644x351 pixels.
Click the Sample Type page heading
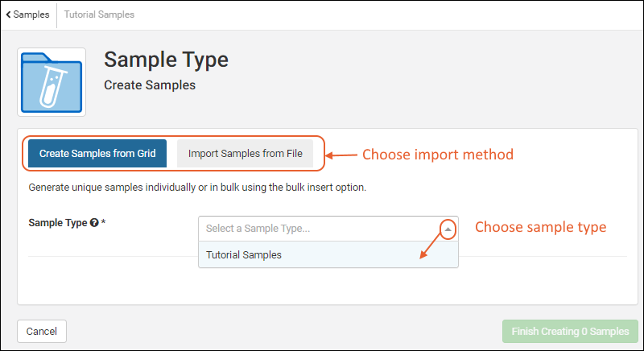coord(167,60)
